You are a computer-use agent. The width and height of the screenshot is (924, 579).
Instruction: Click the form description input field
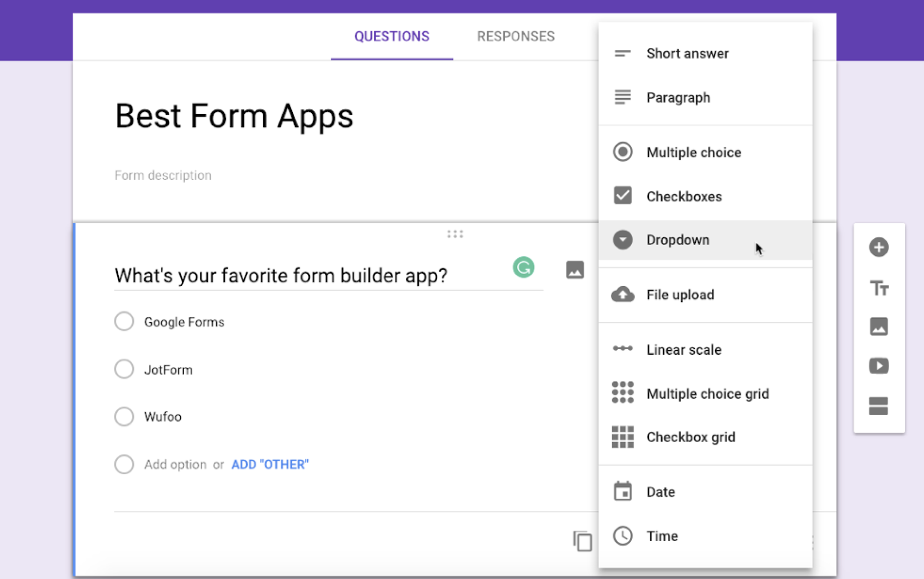click(x=163, y=176)
